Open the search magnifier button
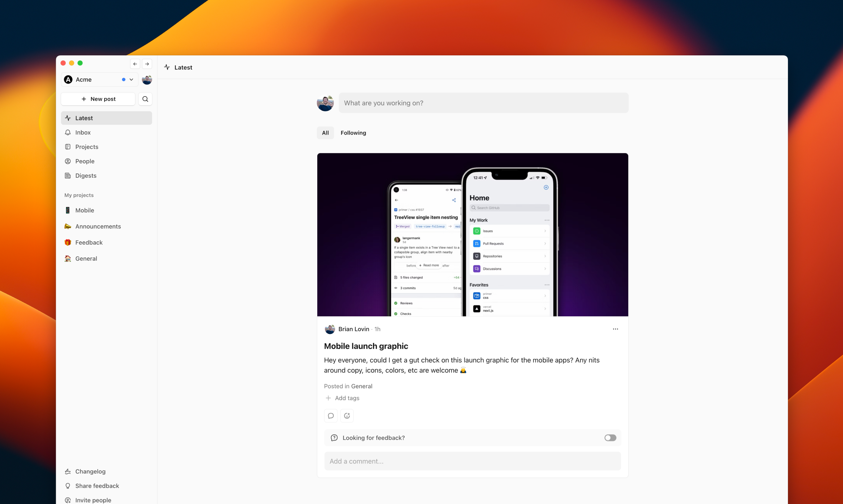843x504 pixels. [145, 99]
